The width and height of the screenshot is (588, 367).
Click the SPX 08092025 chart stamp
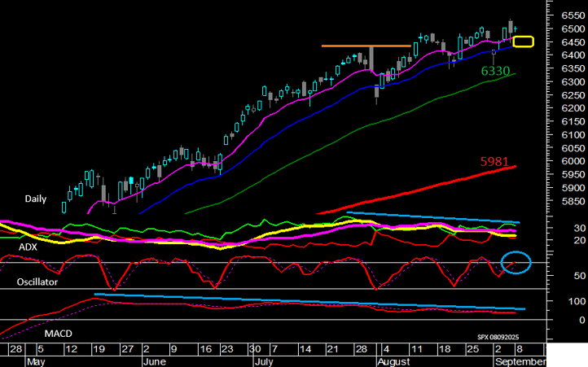tap(498, 337)
